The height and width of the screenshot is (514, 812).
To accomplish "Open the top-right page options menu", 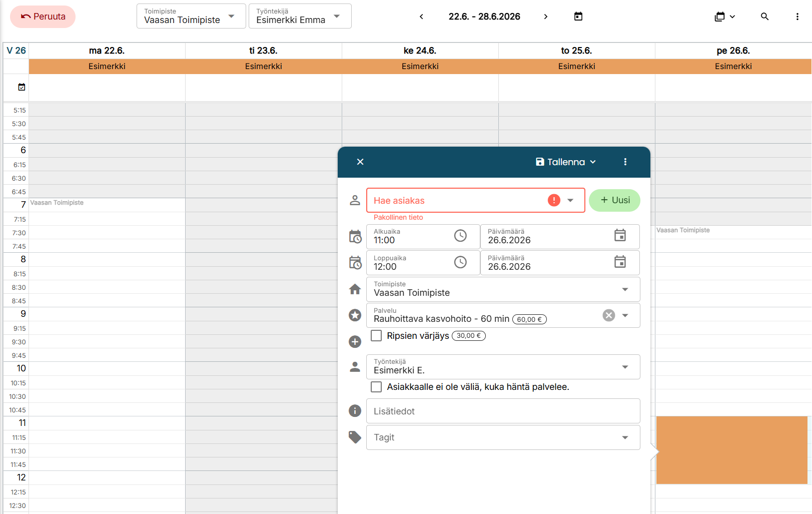I will pos(797,17).
